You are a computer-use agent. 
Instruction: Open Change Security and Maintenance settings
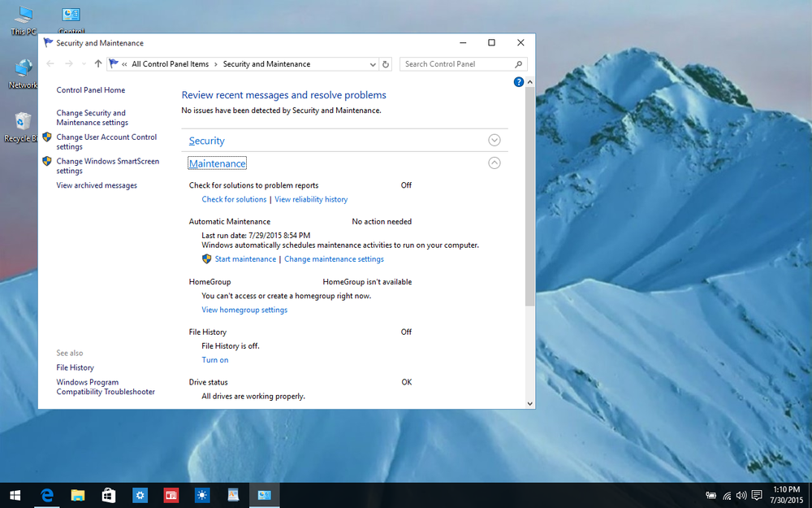tap(93, 118)
